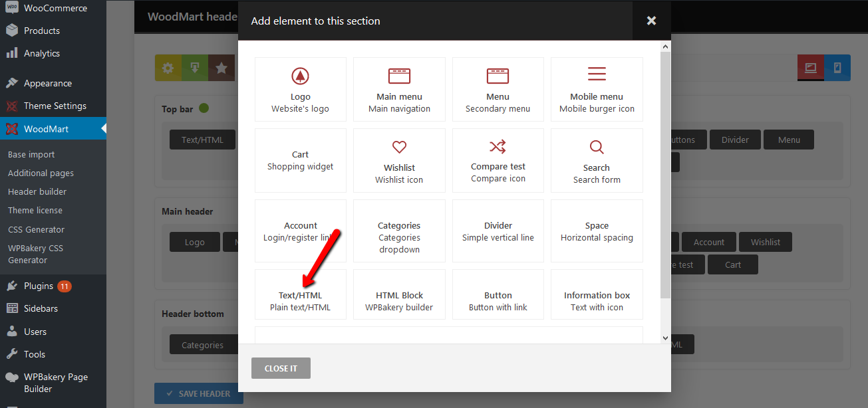Go to Base import submenu

pyautogui.click(x=31, y=154)
